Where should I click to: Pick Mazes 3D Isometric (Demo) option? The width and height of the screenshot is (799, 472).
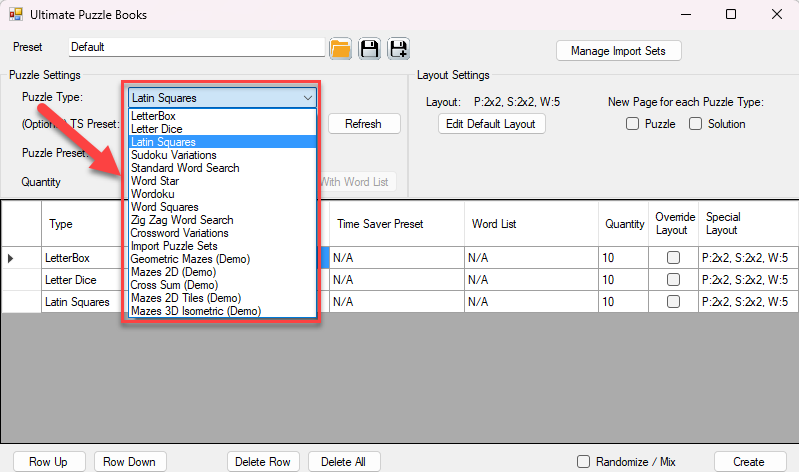[x=195, y=311]
